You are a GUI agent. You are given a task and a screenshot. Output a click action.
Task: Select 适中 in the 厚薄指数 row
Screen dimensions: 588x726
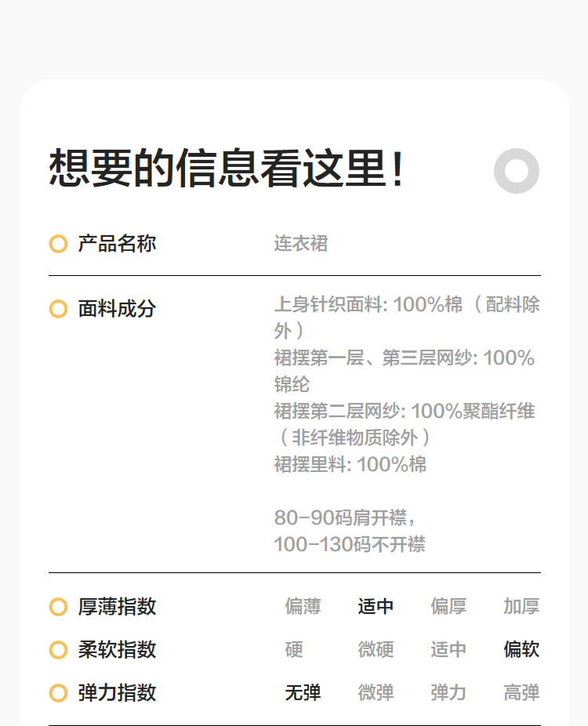376,607
